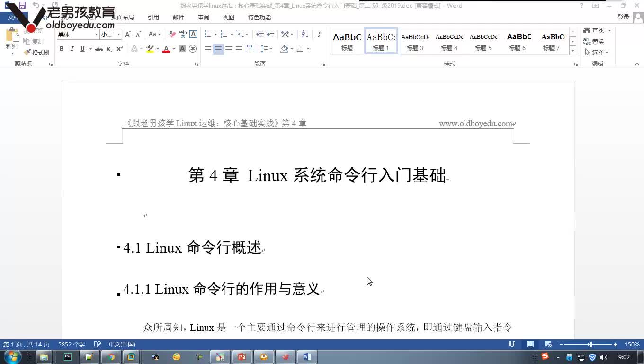Image resolution: width=644 pixels, height=364 pixels.
Task: Open the Change Case (Aa) dropdown
Action: point(154,34)
